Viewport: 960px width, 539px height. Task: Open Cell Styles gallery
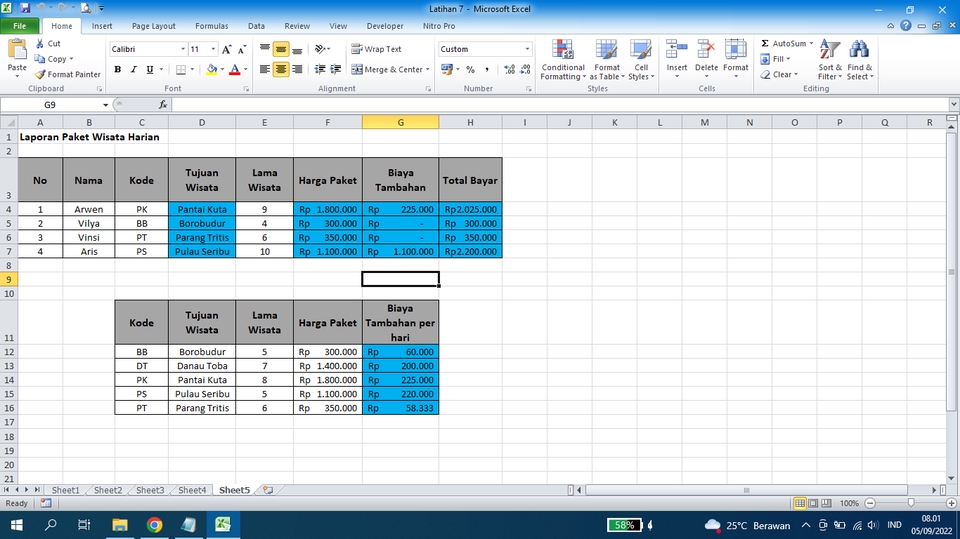tap(641, 59)
